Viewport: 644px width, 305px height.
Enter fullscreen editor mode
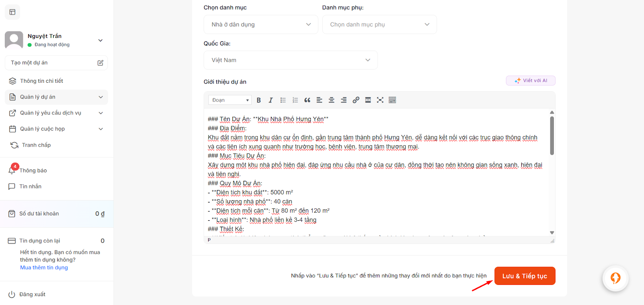point(380,100)
